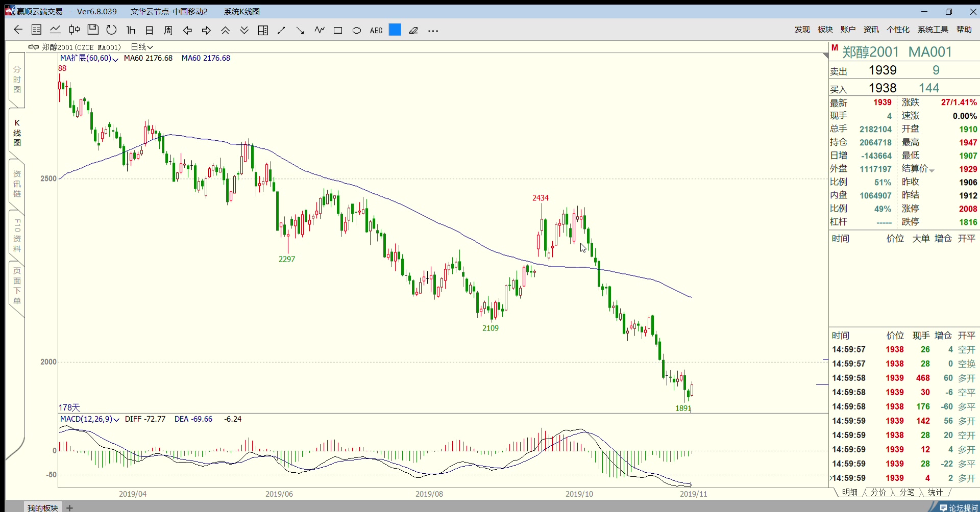Open the 系统工具 menu
The image size is (980, 512).
click(x=933, y=30)
